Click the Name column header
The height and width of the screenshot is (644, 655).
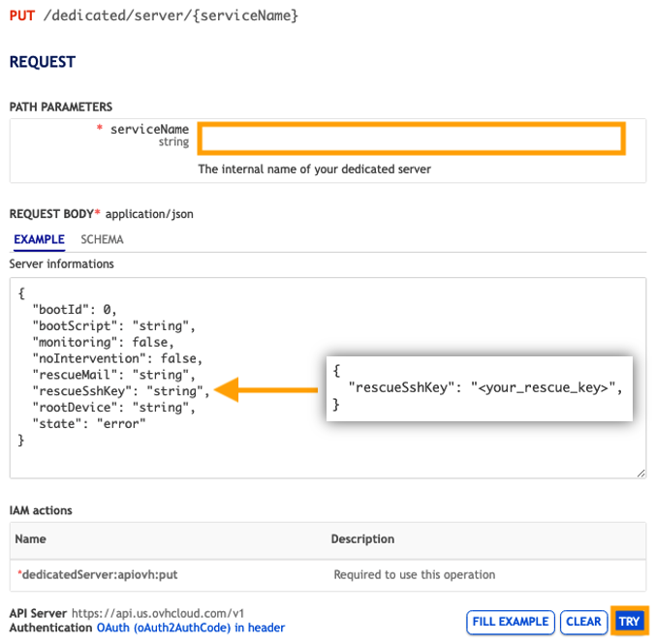coord(30,539)
